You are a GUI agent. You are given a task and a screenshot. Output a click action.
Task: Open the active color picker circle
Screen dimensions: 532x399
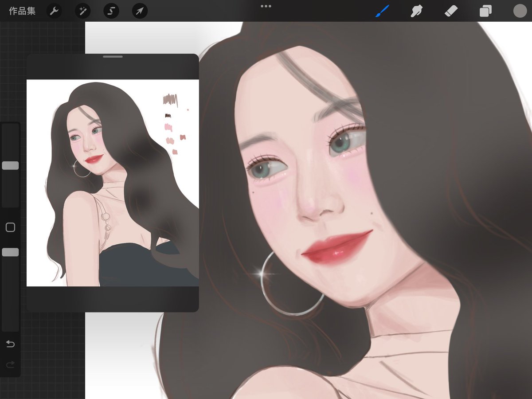click(520, 11)
